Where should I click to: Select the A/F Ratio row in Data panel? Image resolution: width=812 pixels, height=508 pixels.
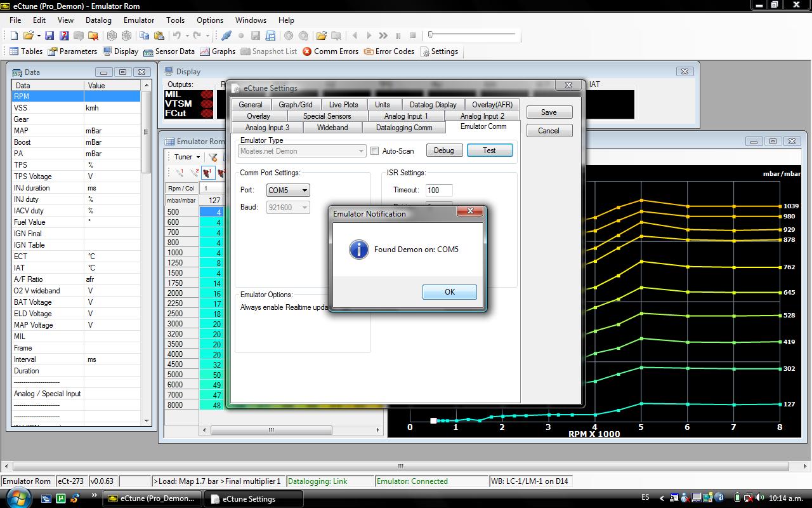click(75, 279)
